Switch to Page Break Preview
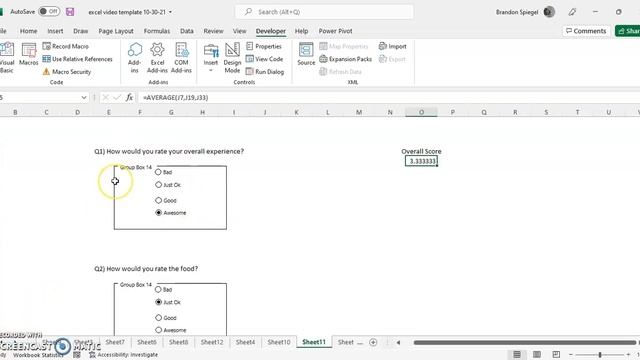 pos(556,354)
